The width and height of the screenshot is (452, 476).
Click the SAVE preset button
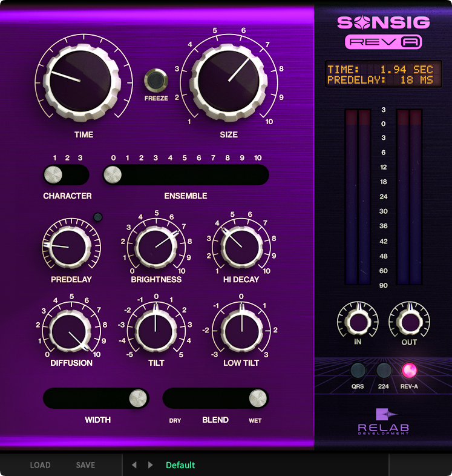[85, 465]
